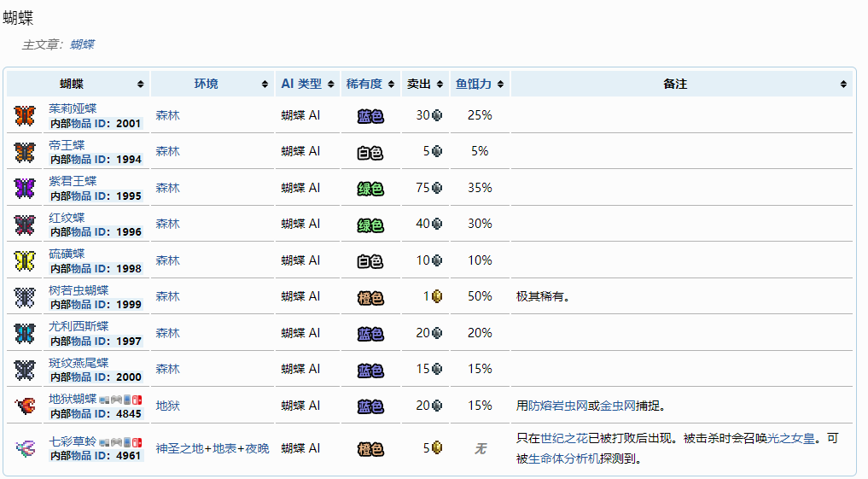Viewport: 868px width, 479px height.
Task: Sort the table by the 备注 column arrow
Action: coord(843,85)
